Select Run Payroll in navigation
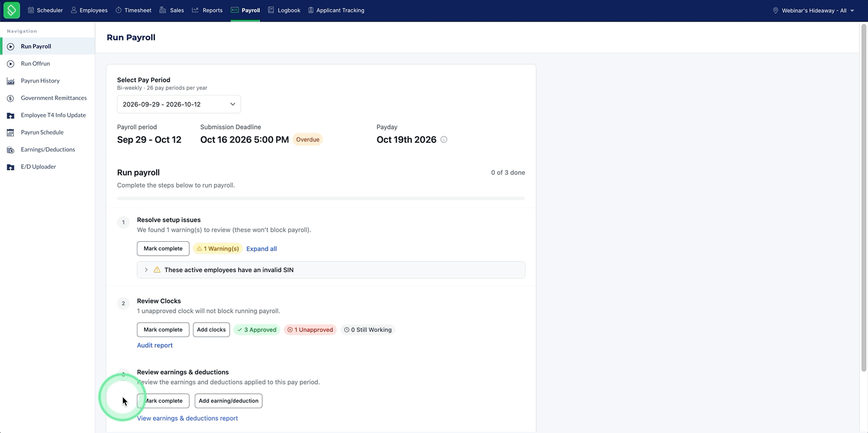This screenshot has width=868, height=433. tap(48, 46)
